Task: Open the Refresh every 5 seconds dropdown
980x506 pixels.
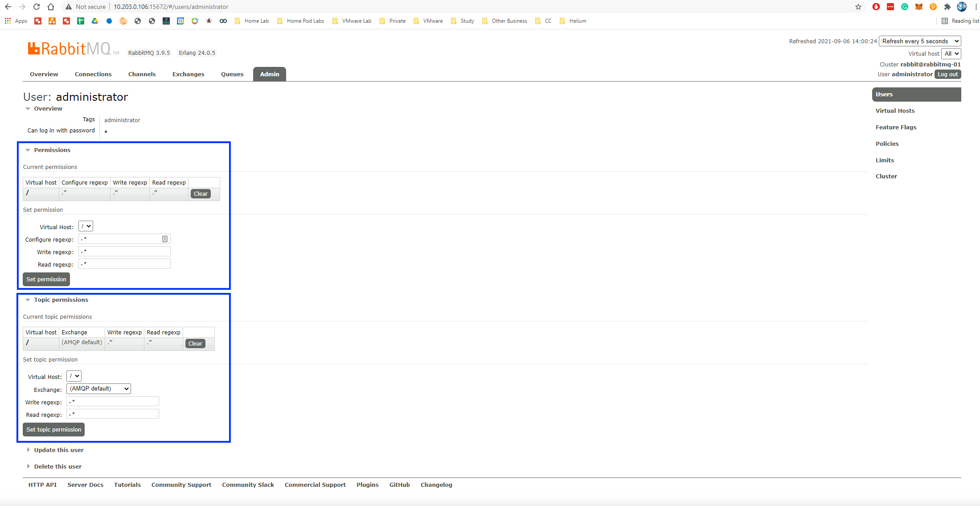Action: pos(920,41)
